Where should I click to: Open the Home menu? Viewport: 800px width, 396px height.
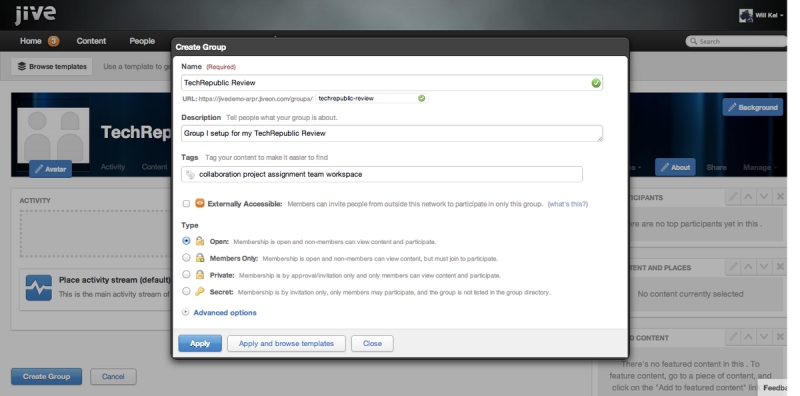coord(31,41)
